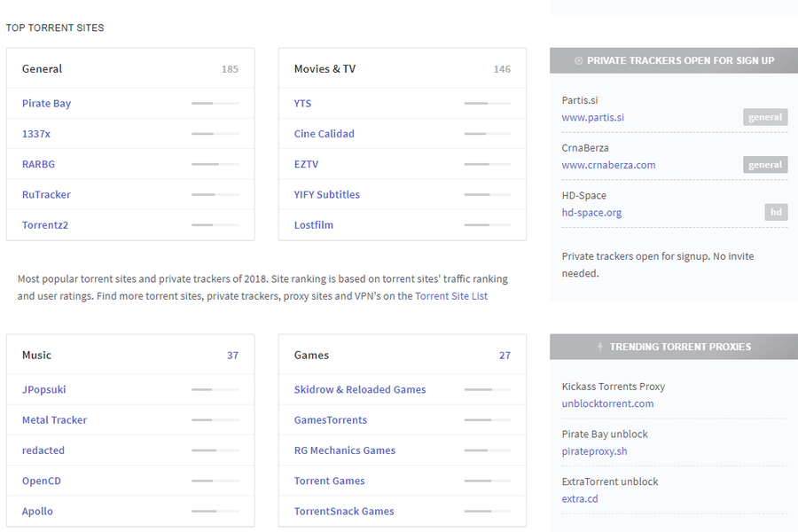Open the redacted music tracker link

[x=43, y=450]
